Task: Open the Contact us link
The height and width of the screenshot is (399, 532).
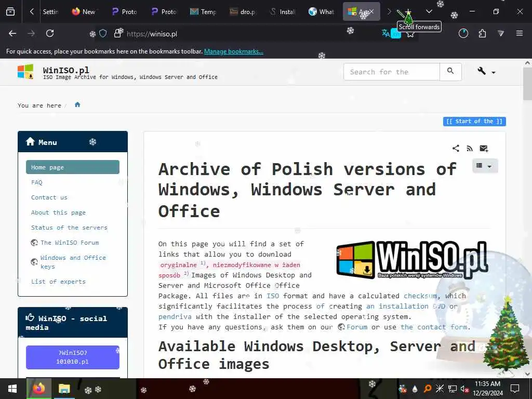Action: click(x=49, y=197)
